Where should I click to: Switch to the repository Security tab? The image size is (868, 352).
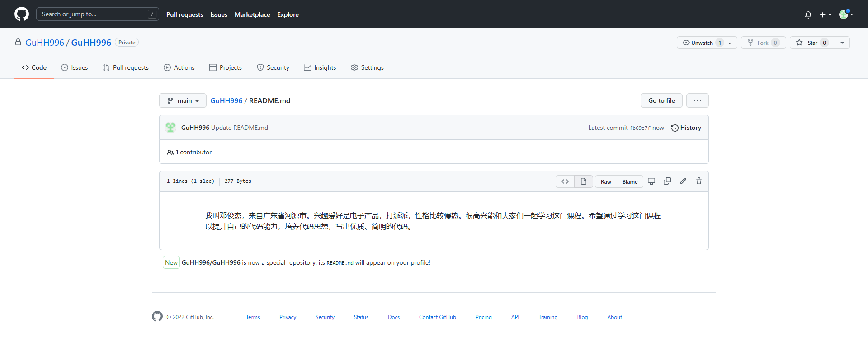click(x=273, y=67)
